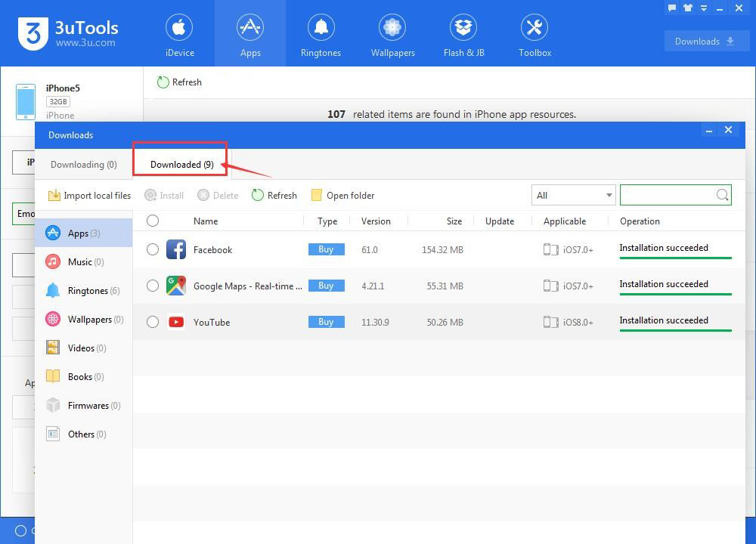The image size is (756, 544).
Task: Click Facebook size 154.32 MB
Action: point(442,250)
